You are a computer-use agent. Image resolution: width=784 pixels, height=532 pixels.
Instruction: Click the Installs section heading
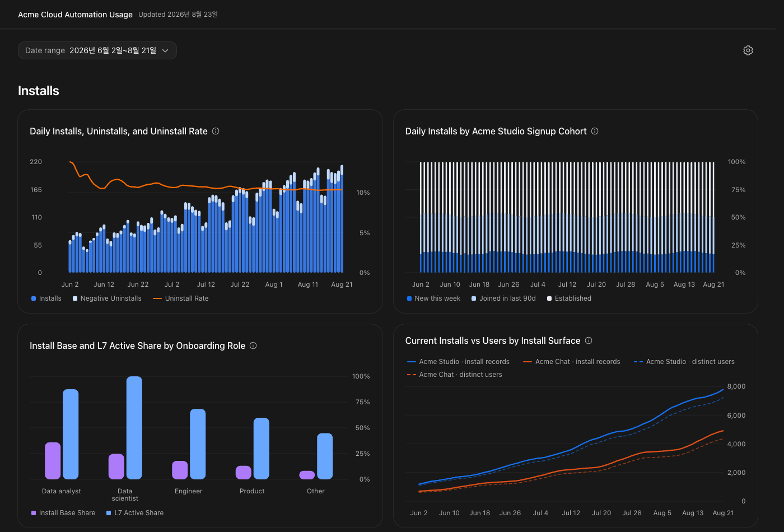tap(39, 91)
